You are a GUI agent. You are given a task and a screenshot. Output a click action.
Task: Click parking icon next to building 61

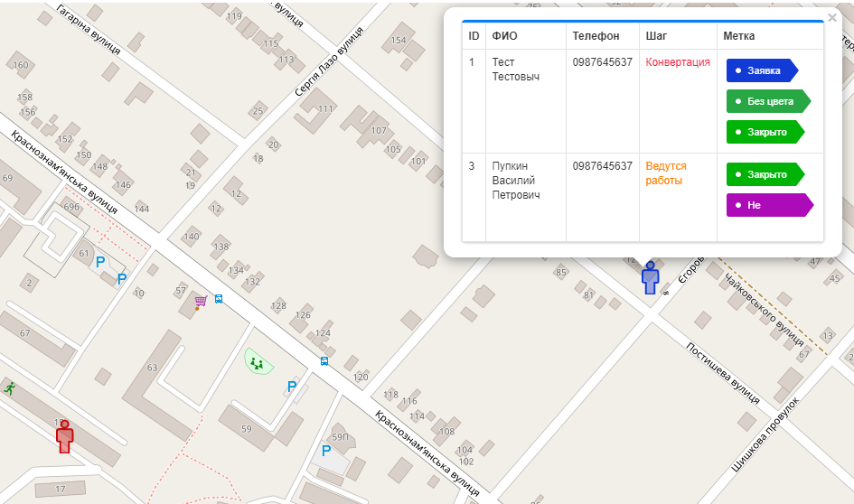[x=99, y=262]
